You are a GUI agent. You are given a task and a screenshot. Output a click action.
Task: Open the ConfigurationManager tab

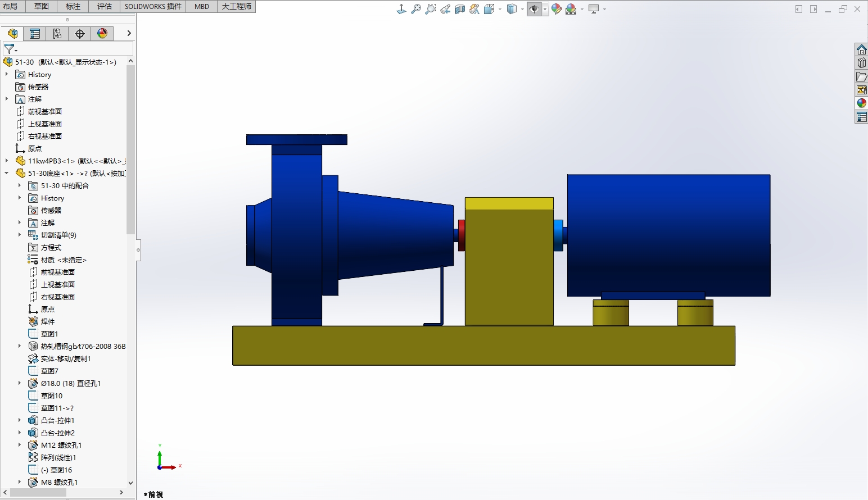coord(57,34)
